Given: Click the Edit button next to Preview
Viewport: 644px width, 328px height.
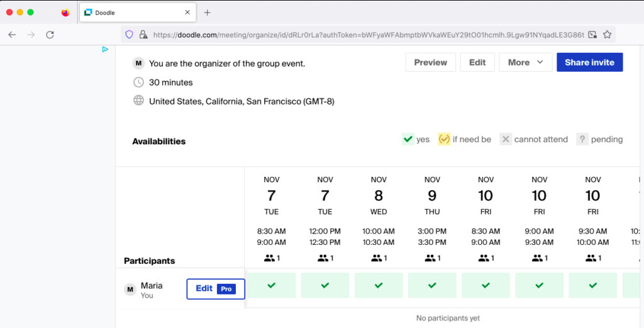Looking at the screenshot, I should (477, 62).
